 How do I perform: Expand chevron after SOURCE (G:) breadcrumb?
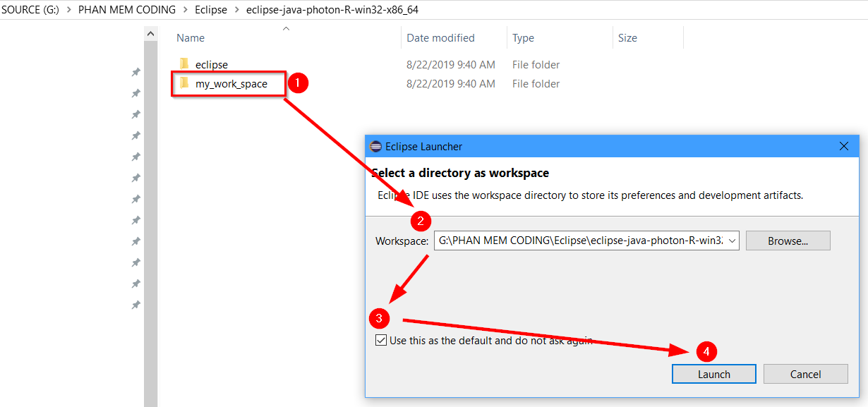69,10
